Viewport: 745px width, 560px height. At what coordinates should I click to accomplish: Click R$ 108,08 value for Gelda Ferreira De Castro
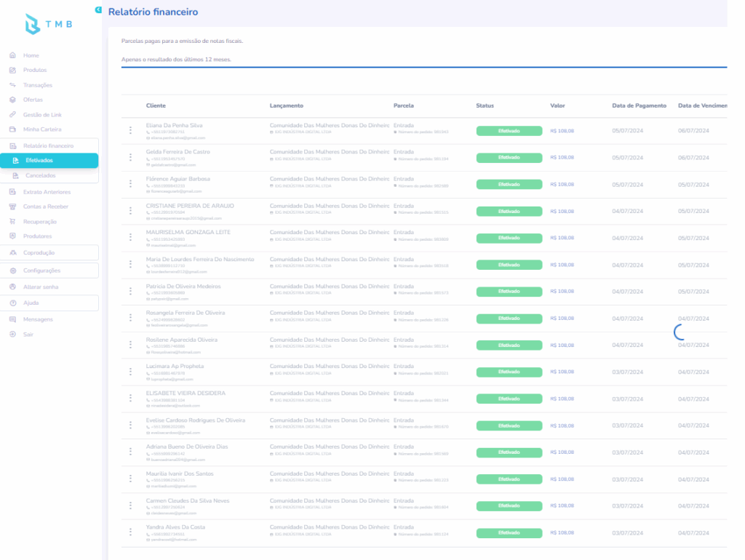coord(562,157)
